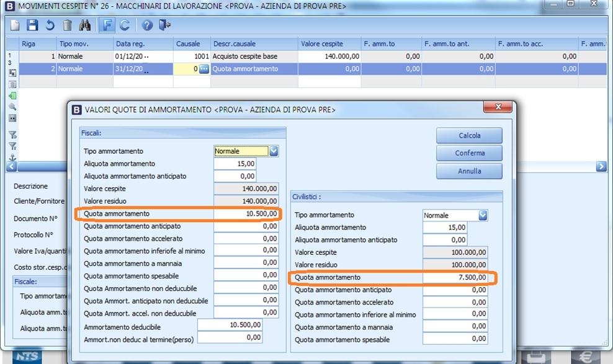The width and height of the screenshot is (613, 364).
Task: Click the magnifier icon in the grid sidebar
Action: [12, 107]
